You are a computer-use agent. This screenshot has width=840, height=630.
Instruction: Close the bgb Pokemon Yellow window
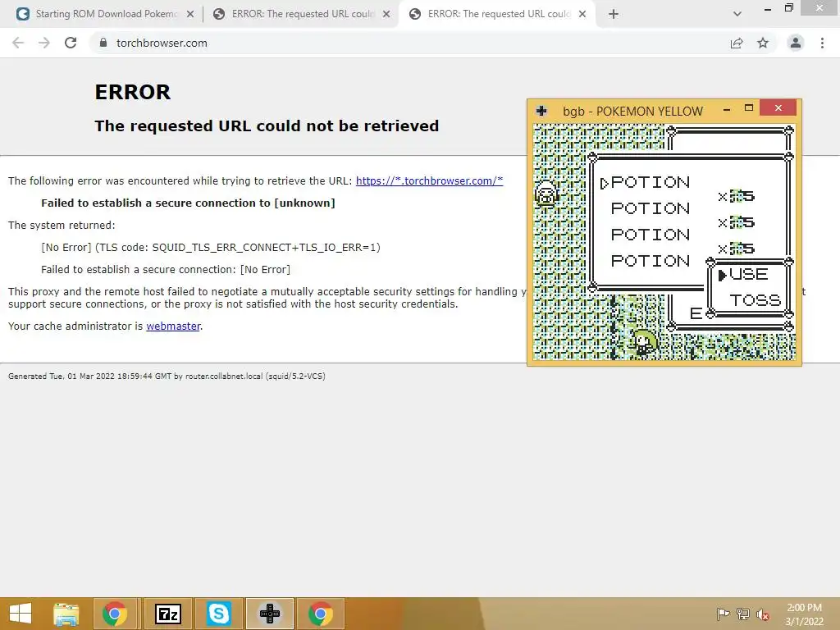coord(778,108)
